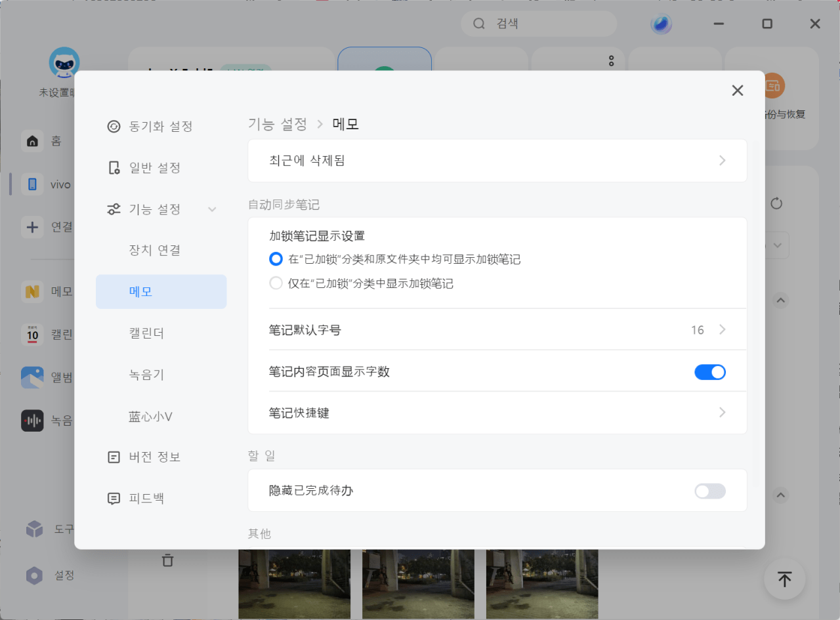
Task: Open the 녹음 recorder waveform icon
Action: pyautogui.click(x=32, y=421)
